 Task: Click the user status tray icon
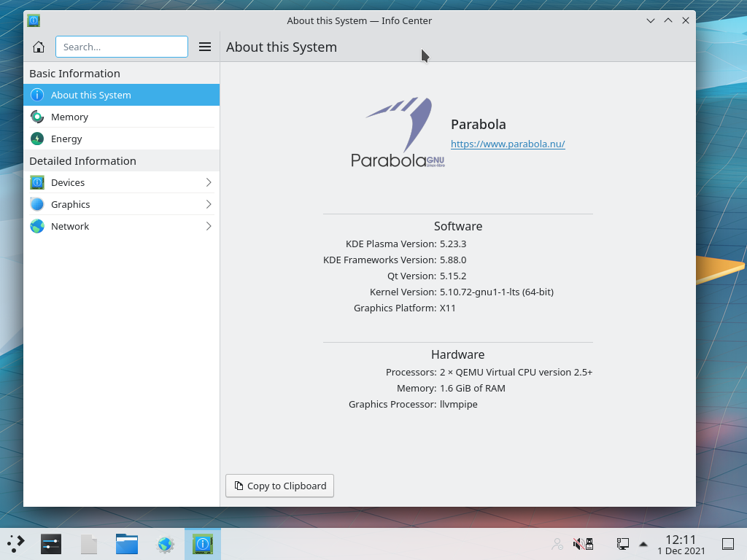[x=557, y=543]
